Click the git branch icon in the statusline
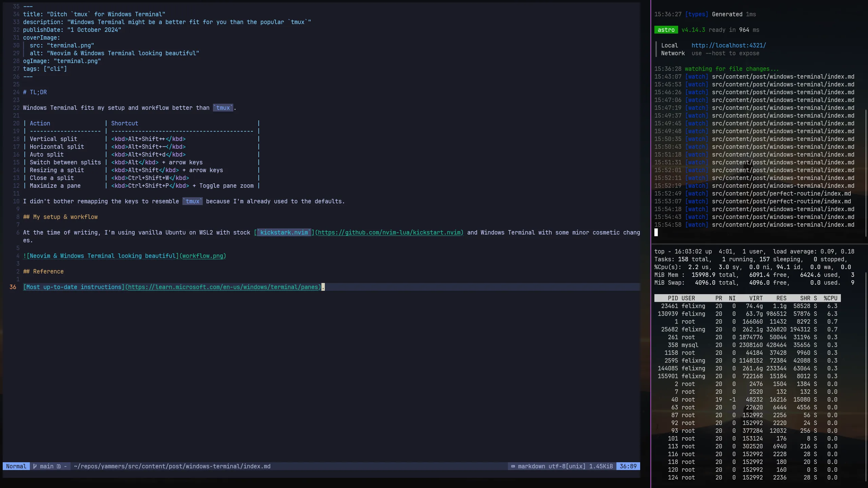This screenshot has height=488, width=868. (x=35, y=466)
